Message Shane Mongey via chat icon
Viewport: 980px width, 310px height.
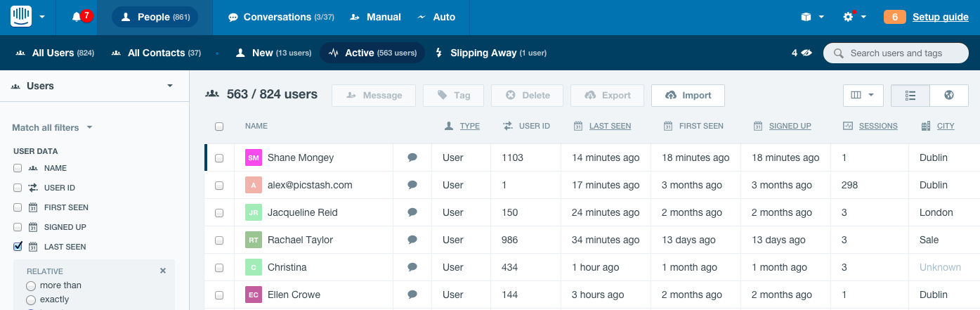(x=412, y=157)
